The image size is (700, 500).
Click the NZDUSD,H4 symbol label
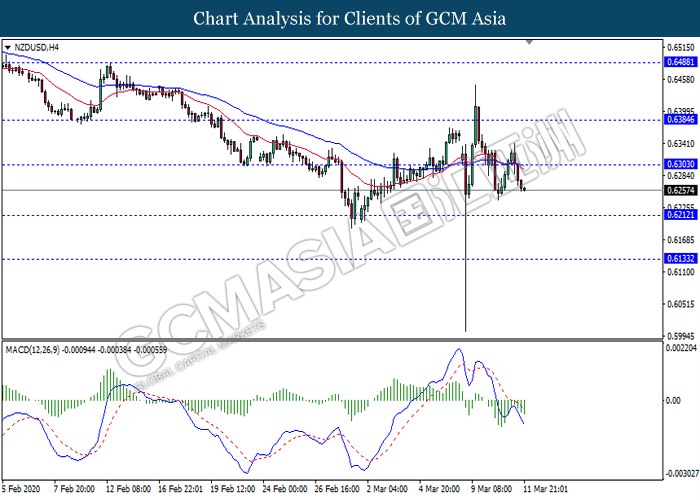point(36,47)
